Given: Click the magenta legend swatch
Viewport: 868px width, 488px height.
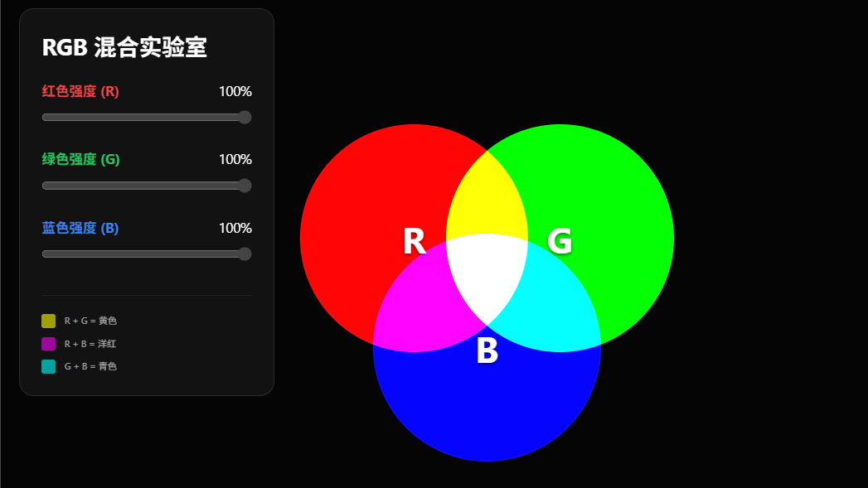Looking at the screenshot, I should [x=49, y=344].
